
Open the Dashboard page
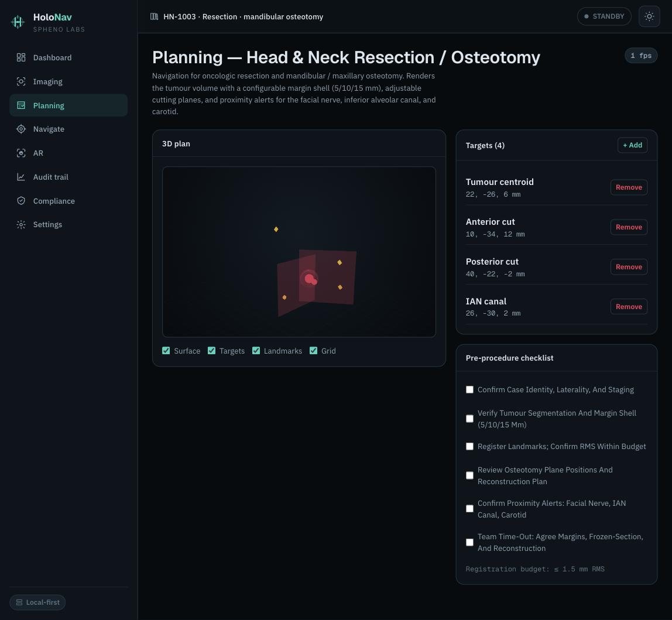(68, 57)
